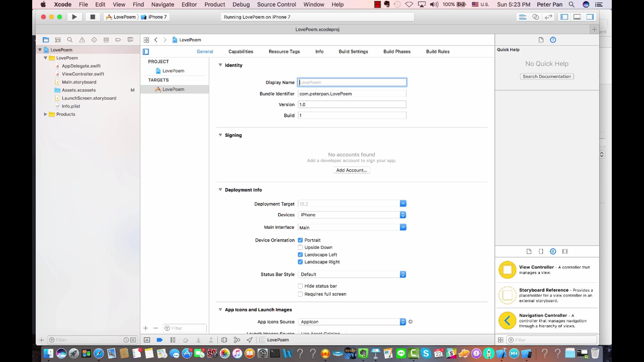The image size is (644, 362).
Task: Switch to the Assistant editor
Action: pyautogui.click(x=536, y=17)
